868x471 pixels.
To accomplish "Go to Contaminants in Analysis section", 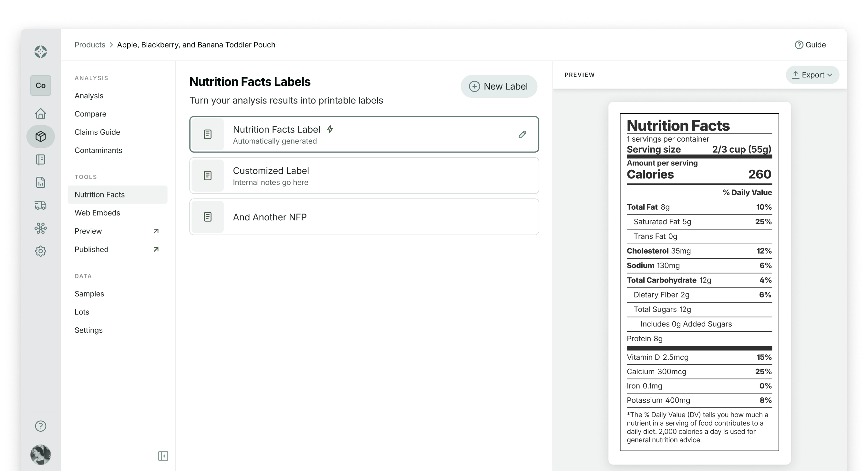I will tap(98, 150).
